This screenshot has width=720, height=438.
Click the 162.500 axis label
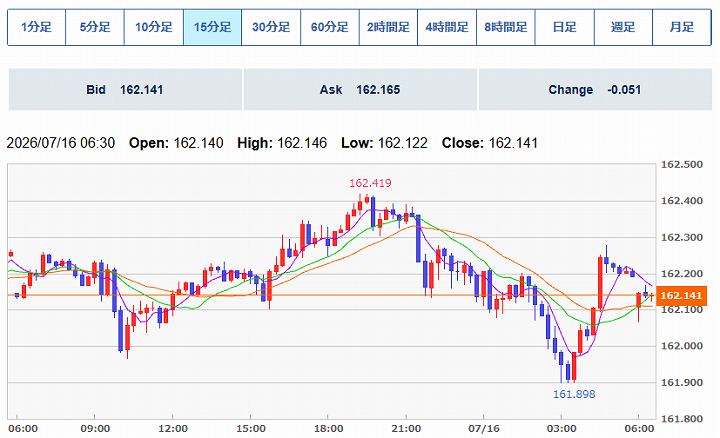[681, 164]
